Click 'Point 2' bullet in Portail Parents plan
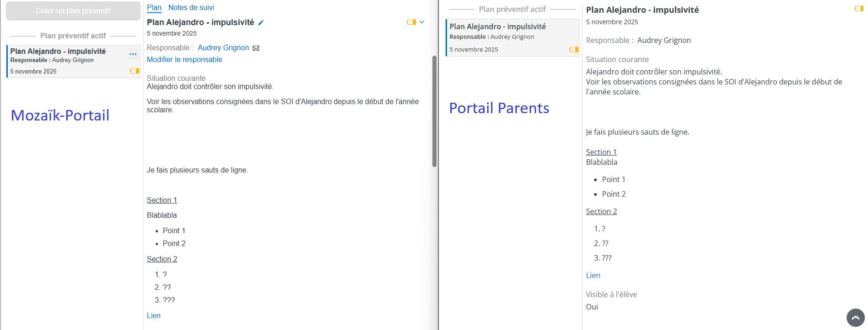The width and height of the screenshot is (868, 330). pos(614,194)
